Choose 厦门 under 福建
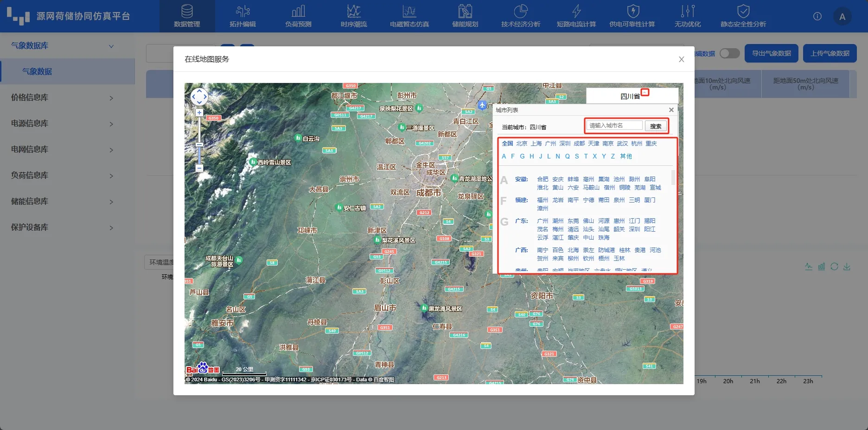The width and height of the screenshot is (868, 430). (650, 200)
